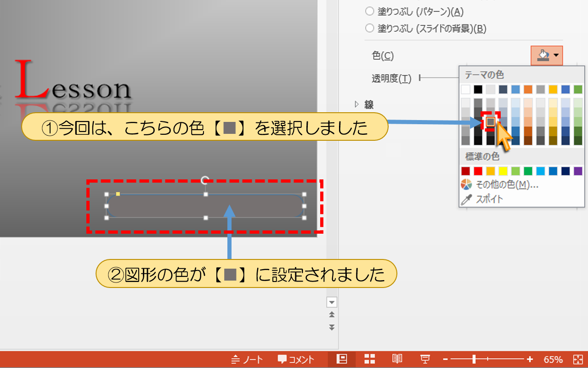Choose green standard color
This screenshot has width=588, height=368.
tap(528, 171)
